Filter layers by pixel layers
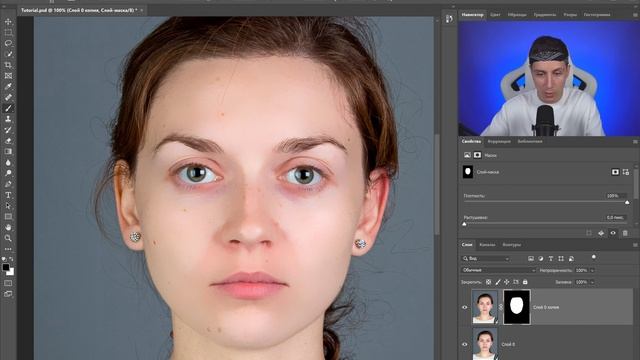Viewport: 640px width, 360px height. (x=531, y=258)
